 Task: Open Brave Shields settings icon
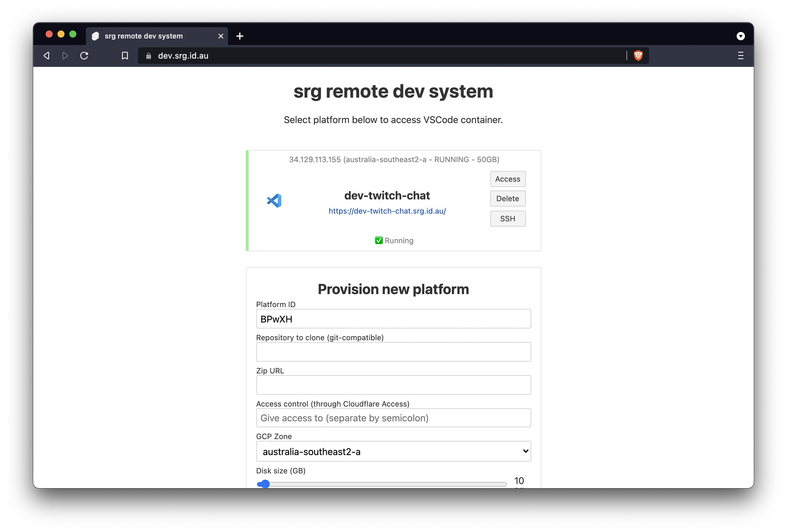[x=638, y=56]
